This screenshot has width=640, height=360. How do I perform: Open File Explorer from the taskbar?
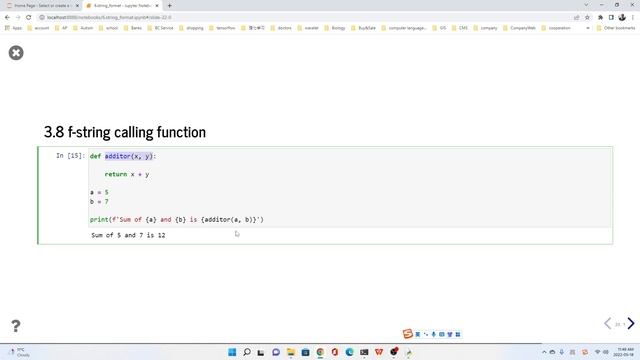pyautogui.click(x=291, y=352)
